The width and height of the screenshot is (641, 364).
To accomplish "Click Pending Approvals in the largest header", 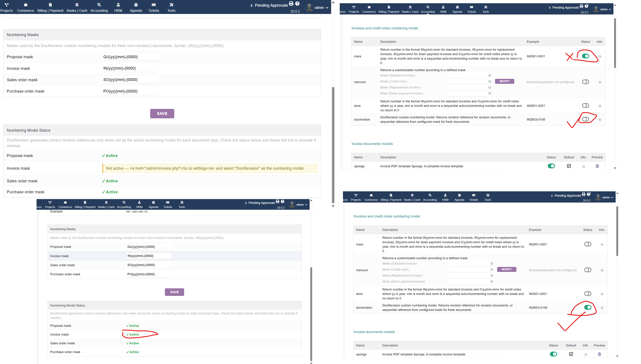I will (271, 5).
